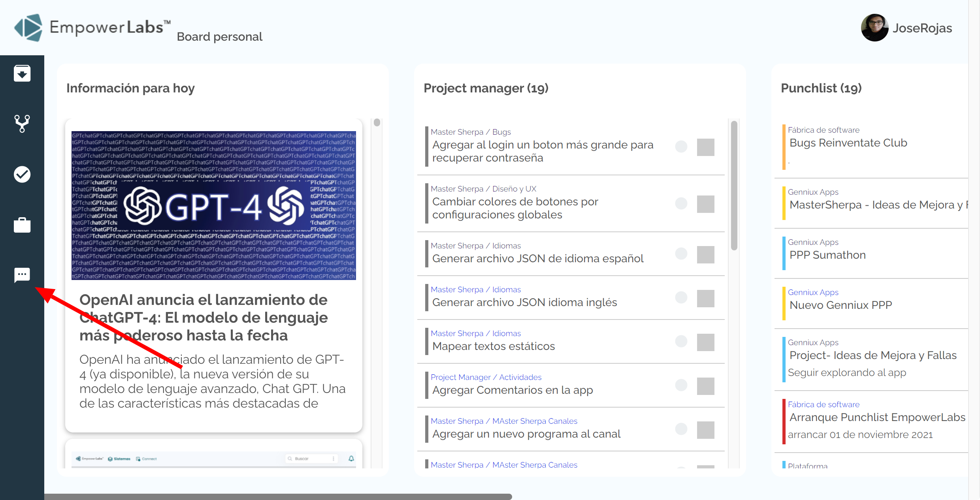Click the 'Board personal' title
This screenshot has width=980, height=500.
click(x=219, y=37)
